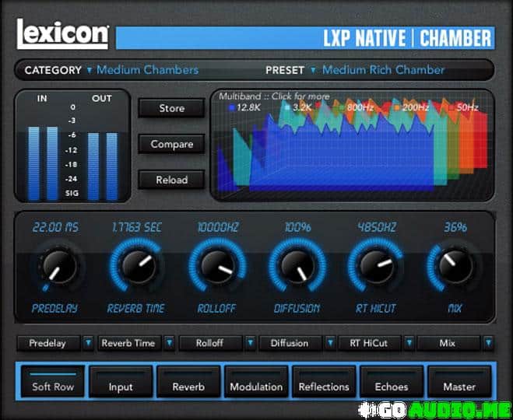Click the Rolloff soft row assignment button
The image size is (513, 420).
pyautogui.click(x=210, y=343)
